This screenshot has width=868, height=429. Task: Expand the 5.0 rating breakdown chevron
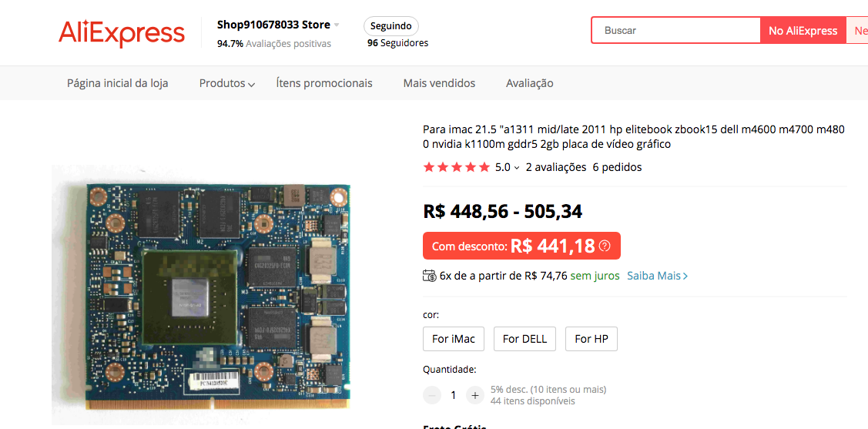[x=517, y=168]
